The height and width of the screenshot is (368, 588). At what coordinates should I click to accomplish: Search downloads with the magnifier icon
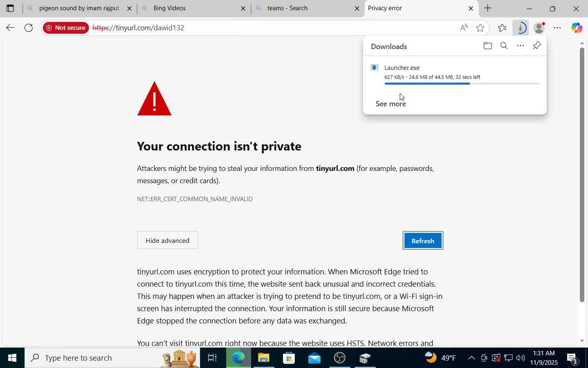point(504,46)
